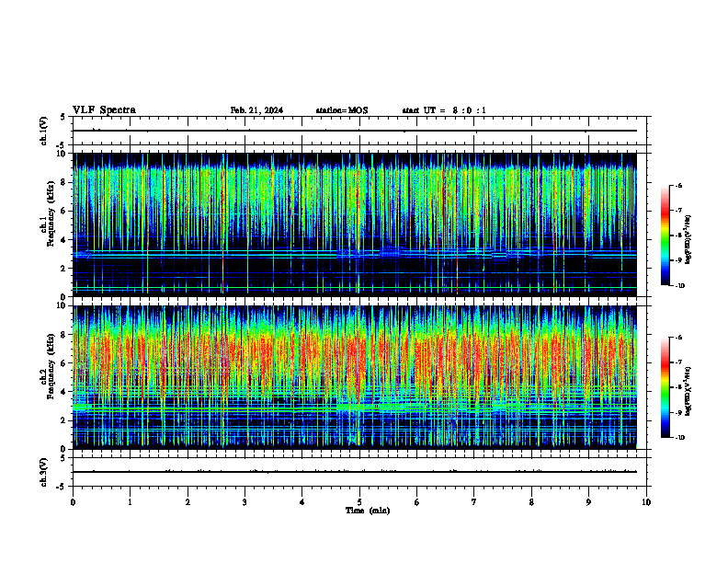Image resolution: width=728 pixels, height=563 pixels.
Task: Click the 'Time (min)' axis label
Action: coord(368,511)
